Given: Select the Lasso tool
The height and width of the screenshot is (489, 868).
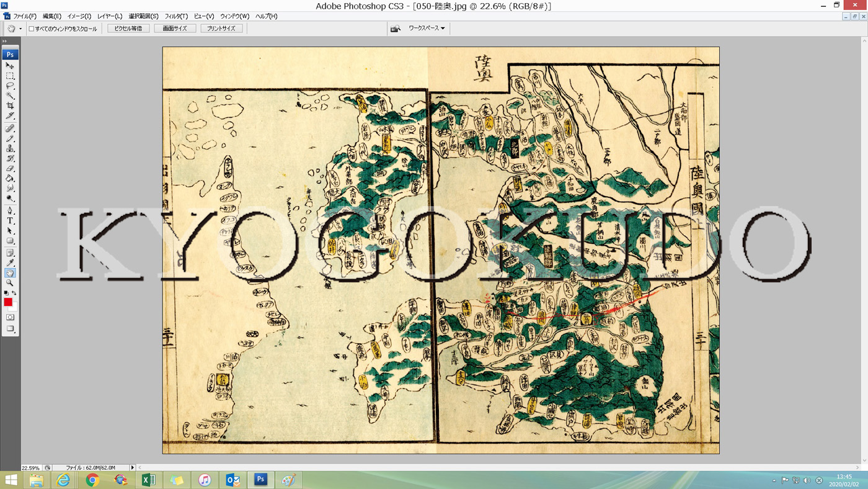Looking at the screenshot, I should (10, 86).
